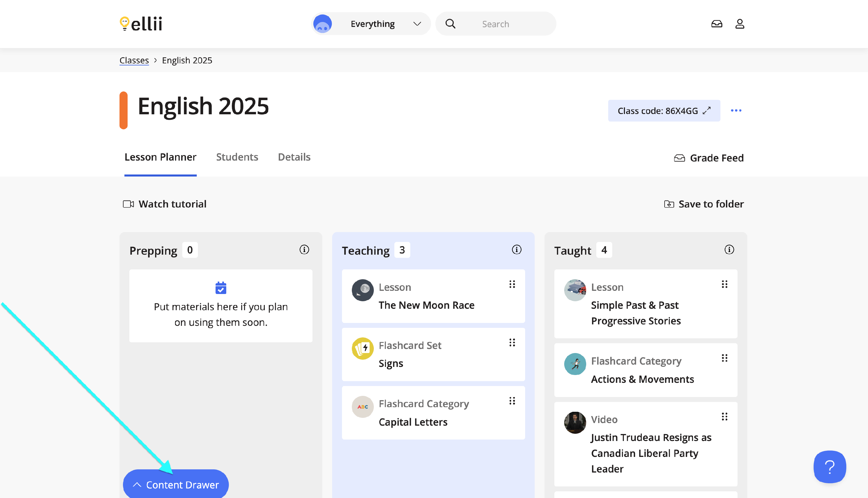Image resolution: width=868 pixels, height=498 pixels.
Task: Expand the Content Drawer
Action: (x=176, y=485)
